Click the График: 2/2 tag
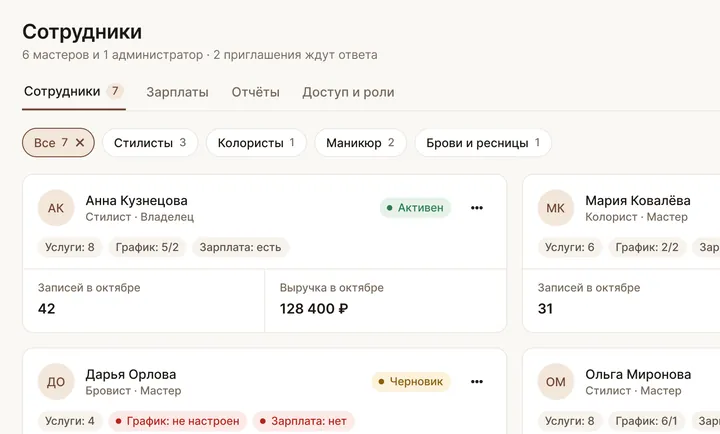The image size is (720, 434). 647,247
